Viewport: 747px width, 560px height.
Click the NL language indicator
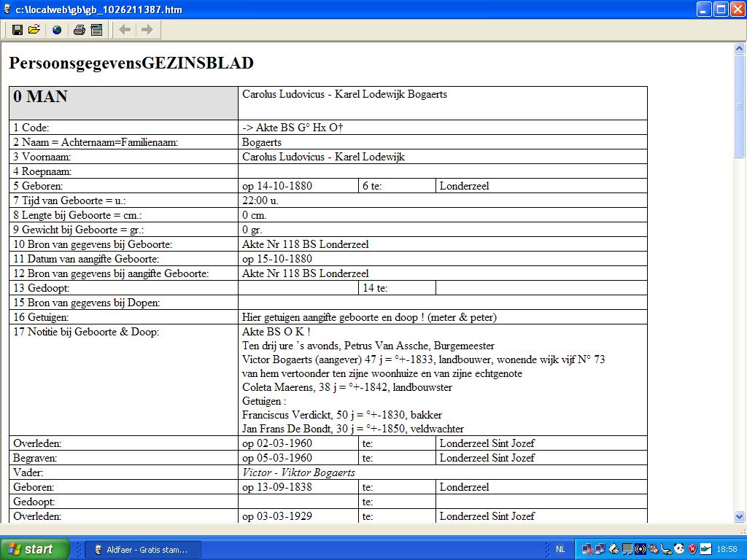tap(560, 550)
